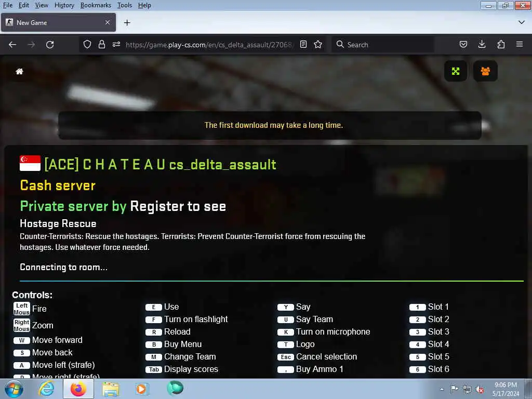Open the File menu

point(7,5)
